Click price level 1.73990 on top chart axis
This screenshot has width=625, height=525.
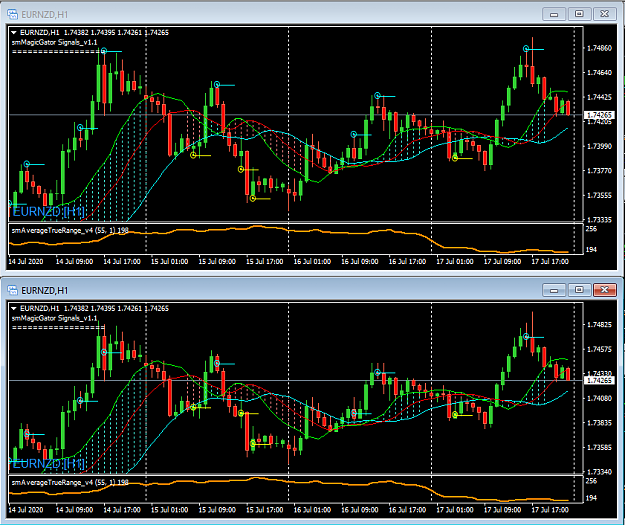[599, 146]
